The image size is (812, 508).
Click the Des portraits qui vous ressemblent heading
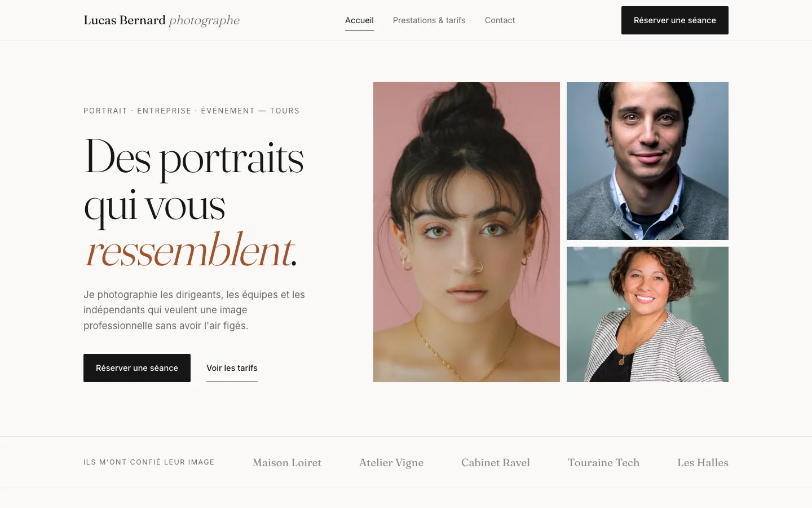coord(194,203)
